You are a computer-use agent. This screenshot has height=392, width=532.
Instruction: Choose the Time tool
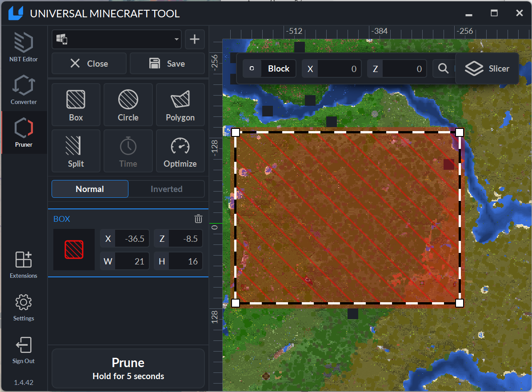(x=128, y=151)
